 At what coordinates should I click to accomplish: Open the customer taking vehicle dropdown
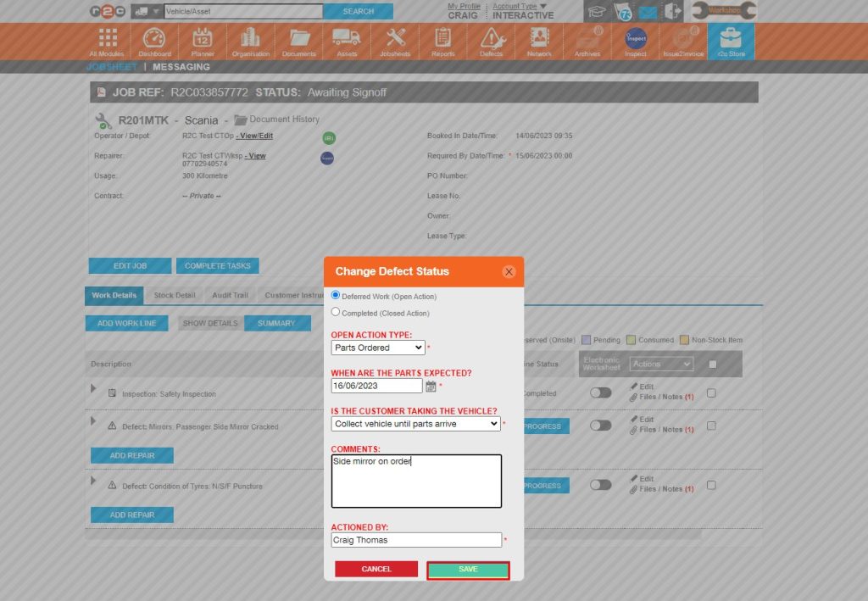tap(415, 424)
